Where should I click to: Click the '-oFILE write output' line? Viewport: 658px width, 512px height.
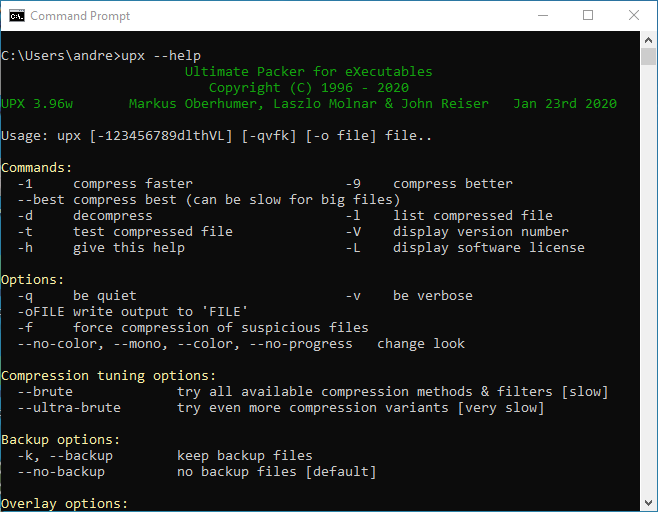(133, 312)
